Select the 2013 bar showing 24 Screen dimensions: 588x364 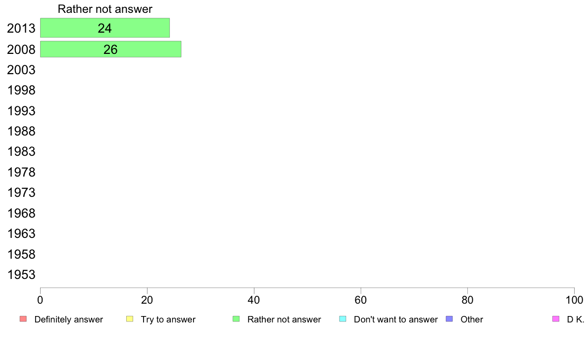(x=105, y=28)
